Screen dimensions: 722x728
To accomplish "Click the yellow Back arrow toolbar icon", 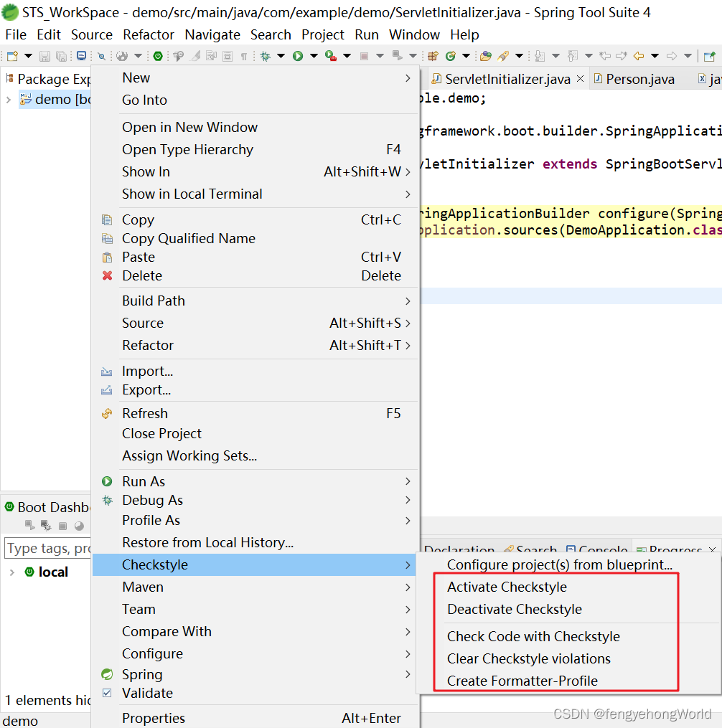I will (639, 56).
